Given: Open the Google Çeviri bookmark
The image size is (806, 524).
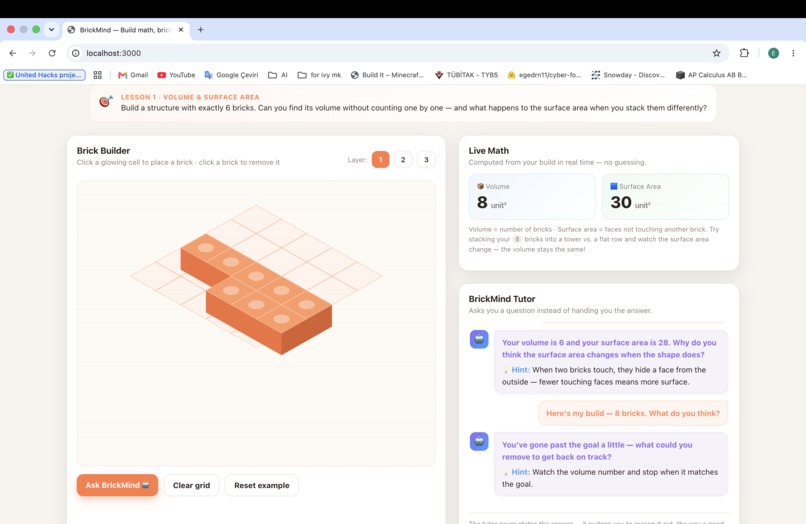Looking at the screenshot, I should 231,75.
